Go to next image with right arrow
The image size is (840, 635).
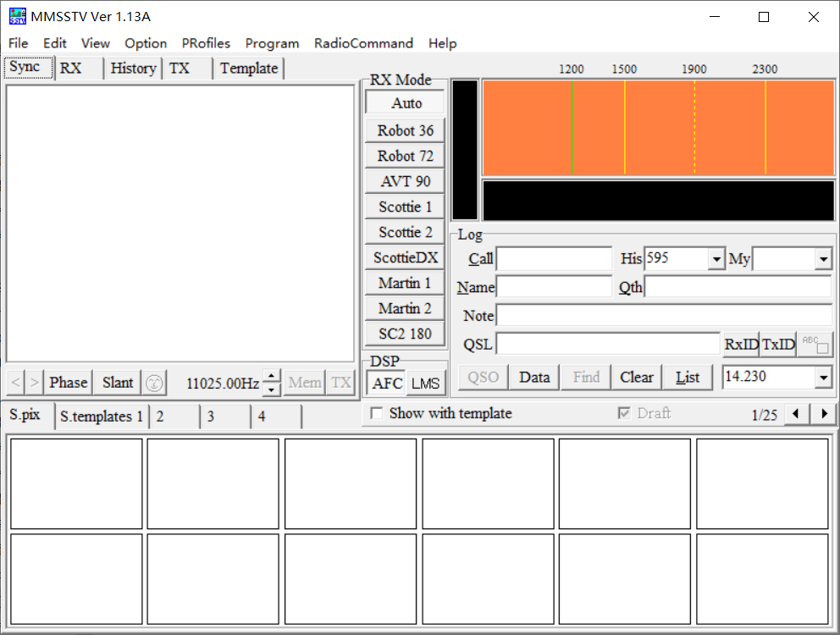[34, 383]
